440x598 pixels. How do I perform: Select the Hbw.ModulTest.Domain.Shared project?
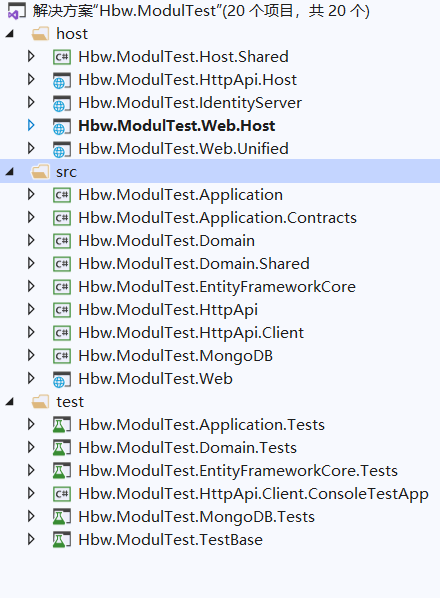[x=194, y=264]
